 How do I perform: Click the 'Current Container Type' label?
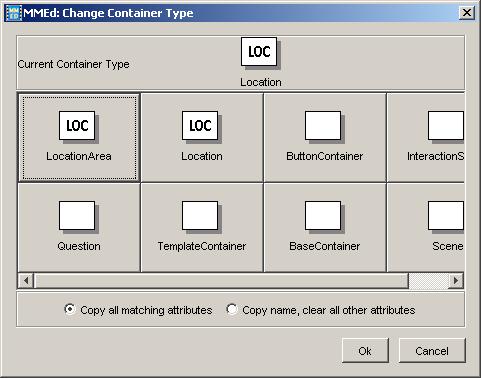click(74, 64)
